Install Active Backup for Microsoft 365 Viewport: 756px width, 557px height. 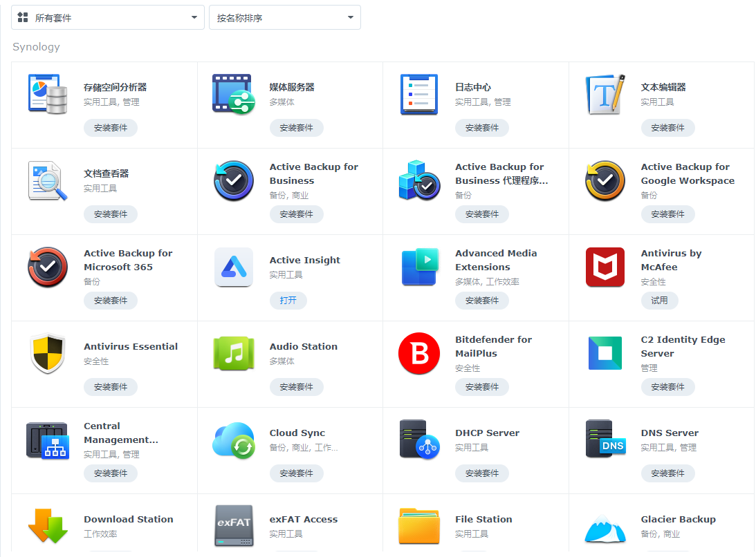point(111,300)
